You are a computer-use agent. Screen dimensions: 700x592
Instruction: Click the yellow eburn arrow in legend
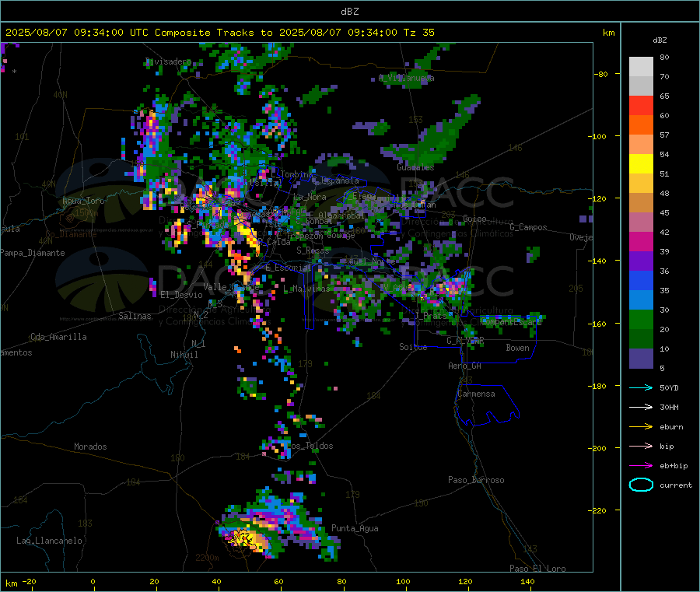tap(641, 427)
